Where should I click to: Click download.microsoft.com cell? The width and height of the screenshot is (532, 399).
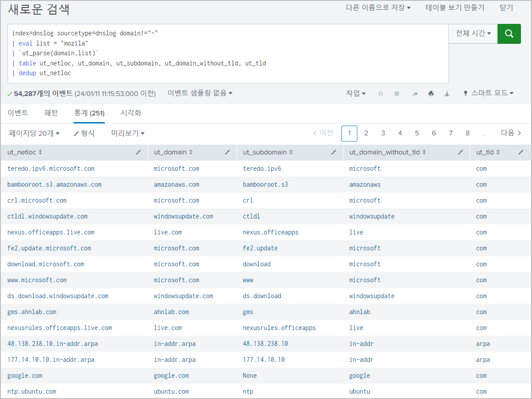(x=46, y=264)
